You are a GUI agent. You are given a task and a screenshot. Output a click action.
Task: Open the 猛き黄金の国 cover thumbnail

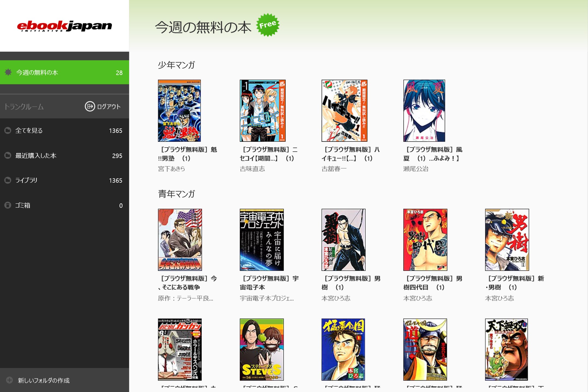(343, 350)
